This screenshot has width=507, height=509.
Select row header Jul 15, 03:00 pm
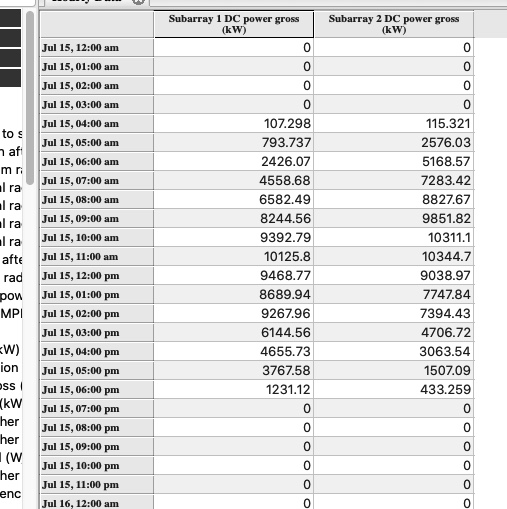[97, 333]
